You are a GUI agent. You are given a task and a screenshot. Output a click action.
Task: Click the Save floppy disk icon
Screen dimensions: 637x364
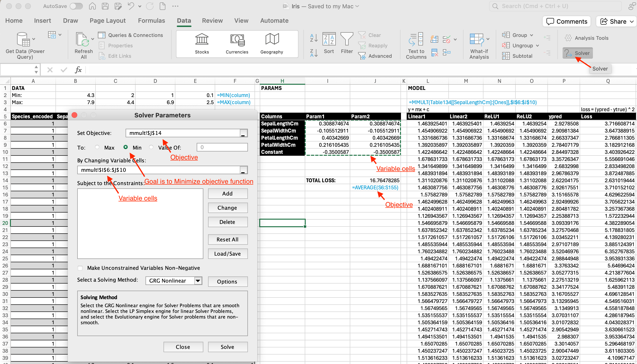click(x=105, y=6)
